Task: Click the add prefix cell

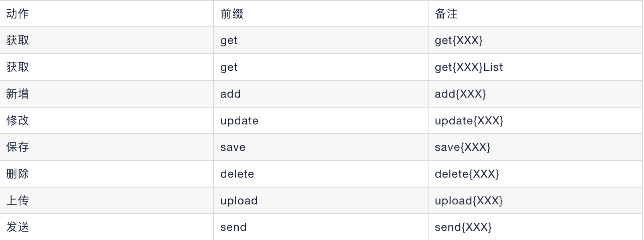Action: 231,94
